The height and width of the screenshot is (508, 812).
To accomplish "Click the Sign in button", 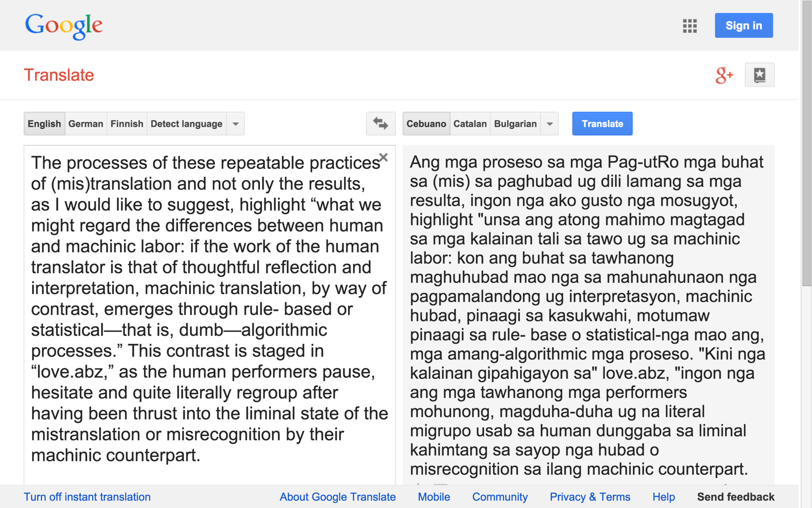I will 743,26.
